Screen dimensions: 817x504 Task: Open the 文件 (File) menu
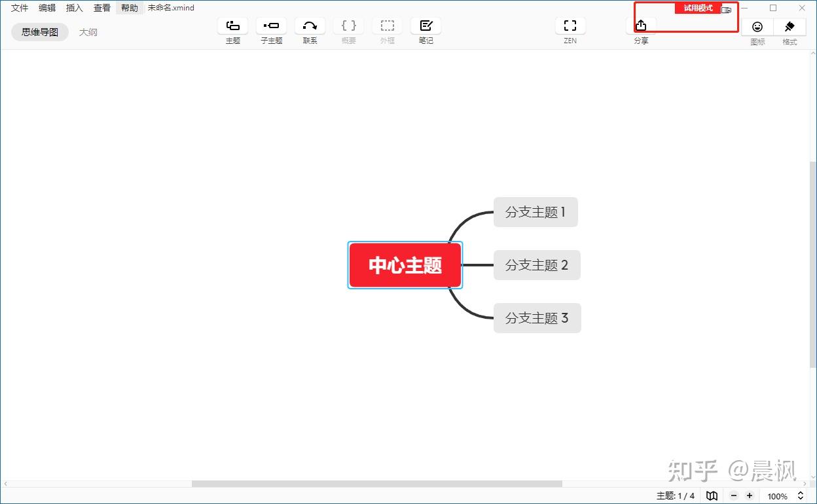point(20,8)
